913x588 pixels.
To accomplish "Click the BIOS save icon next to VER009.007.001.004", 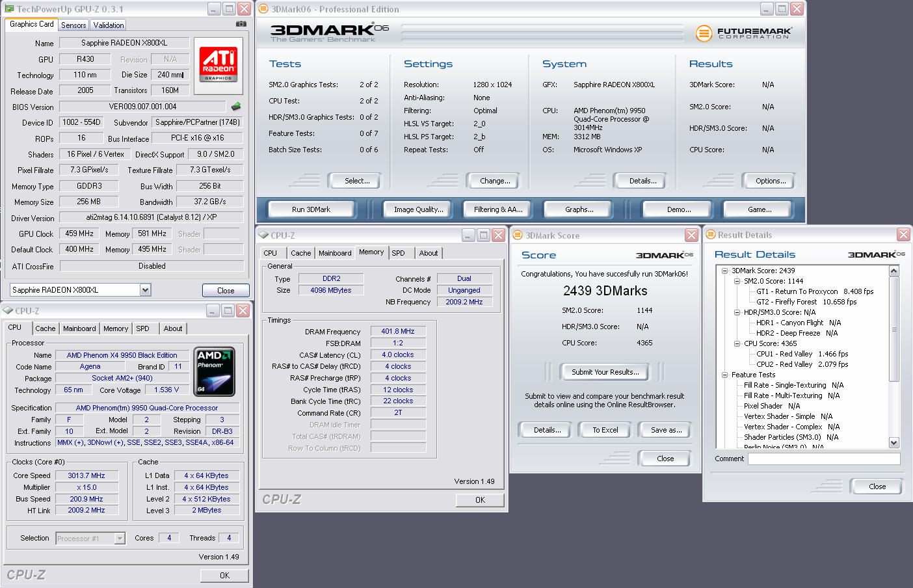I will (236, 106).
